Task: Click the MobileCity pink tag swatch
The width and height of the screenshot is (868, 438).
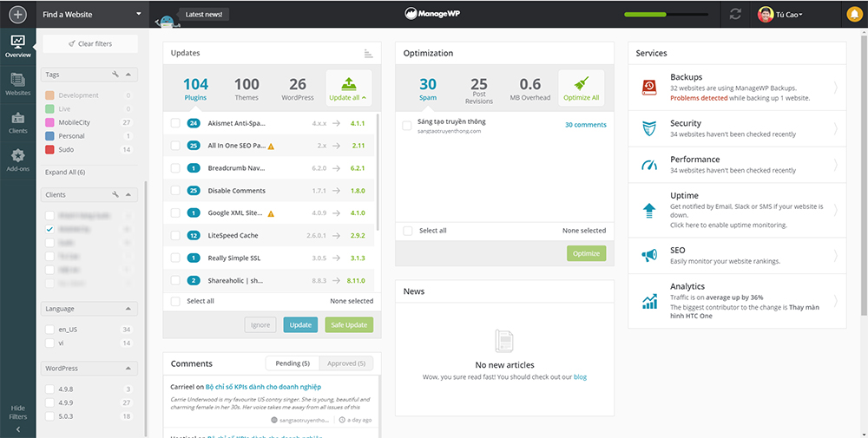Action: tap(49, 122)
